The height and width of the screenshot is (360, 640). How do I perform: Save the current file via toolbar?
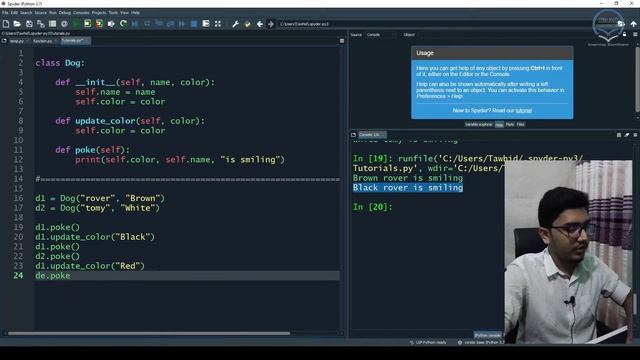(x=29, y=24)
